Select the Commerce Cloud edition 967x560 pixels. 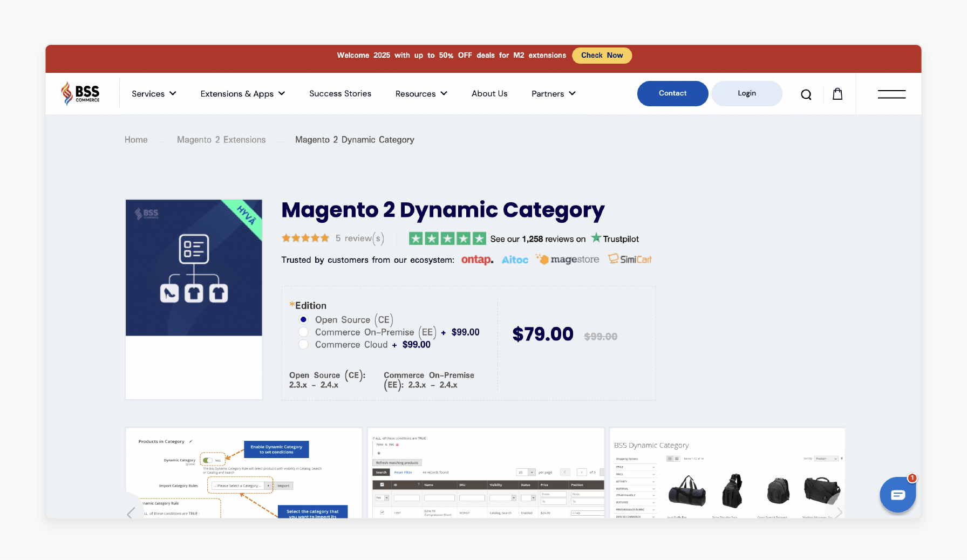pos(303,344)
